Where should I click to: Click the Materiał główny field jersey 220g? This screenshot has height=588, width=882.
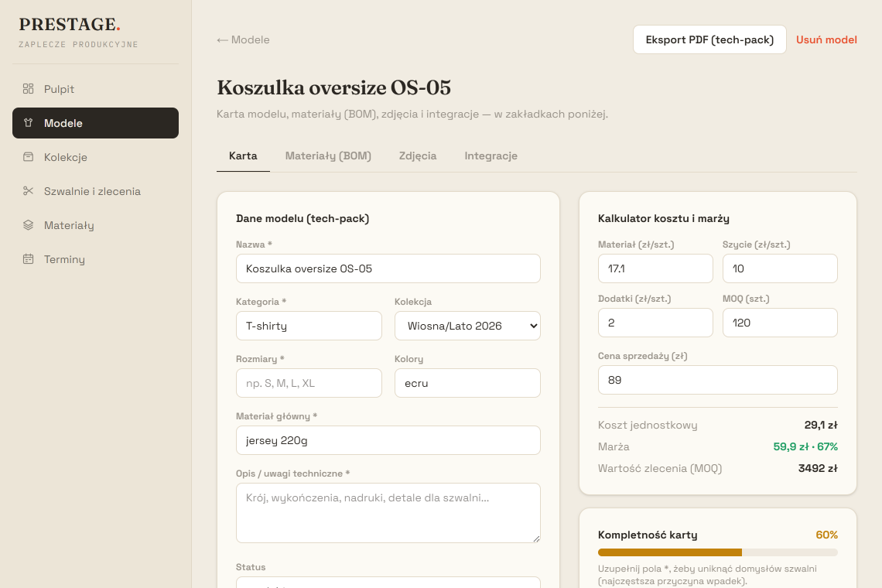[388, 440]
